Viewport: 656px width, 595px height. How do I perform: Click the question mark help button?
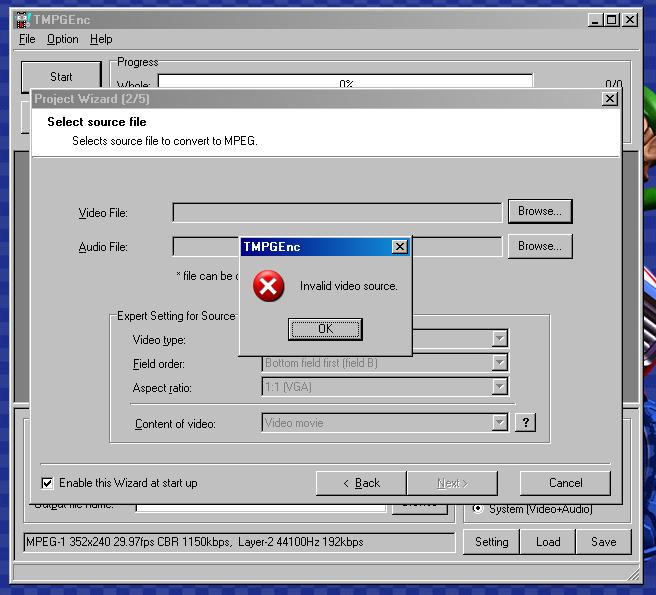(x=525, y=423)
